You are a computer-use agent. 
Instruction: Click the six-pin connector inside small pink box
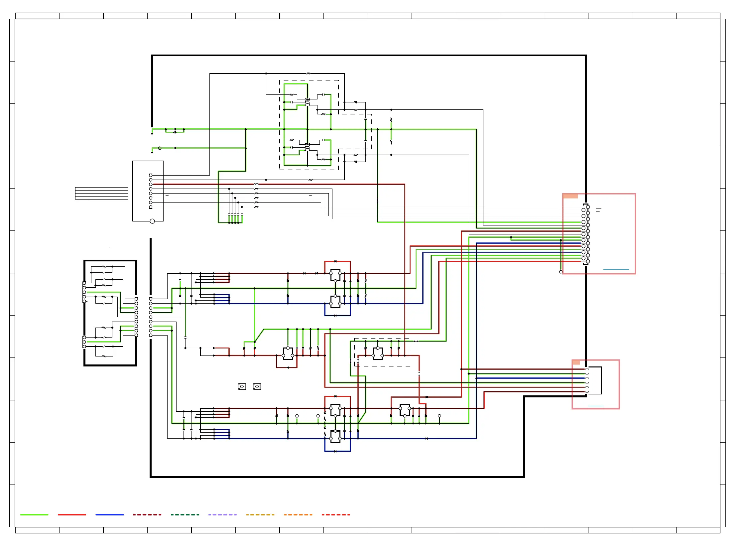coord(587,380)
